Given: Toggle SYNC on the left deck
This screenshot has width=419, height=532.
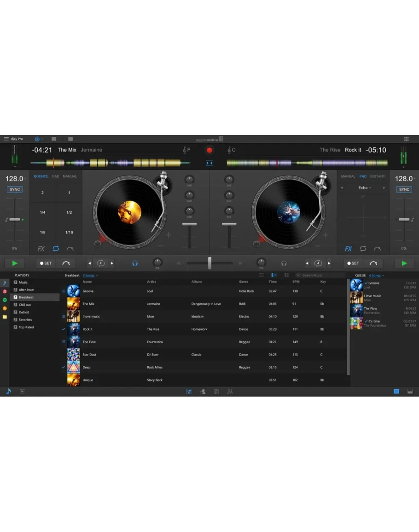Looking at the screenshot, I should 15,189.
